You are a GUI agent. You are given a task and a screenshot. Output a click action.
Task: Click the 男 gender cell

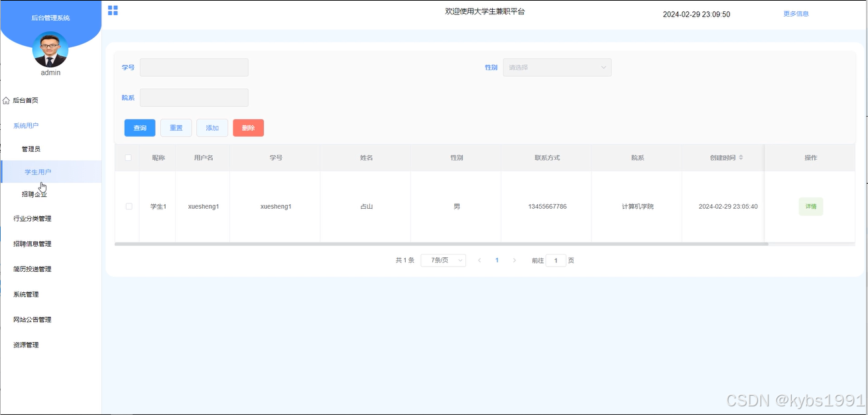tap(456, 207)
